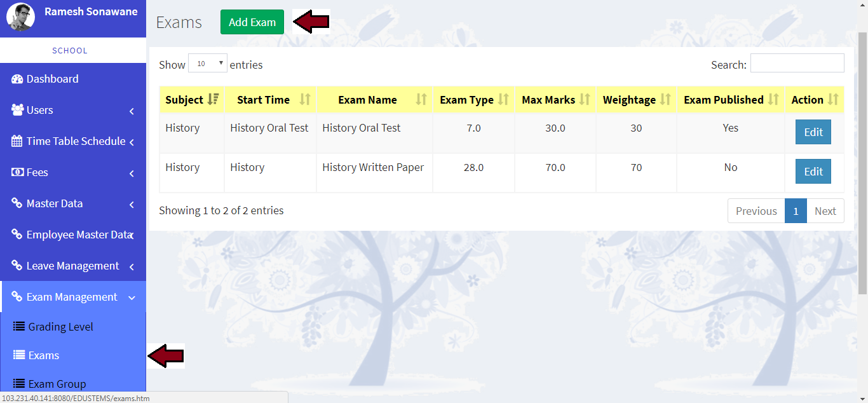Click the Exam Group list icon

point(19,384)
